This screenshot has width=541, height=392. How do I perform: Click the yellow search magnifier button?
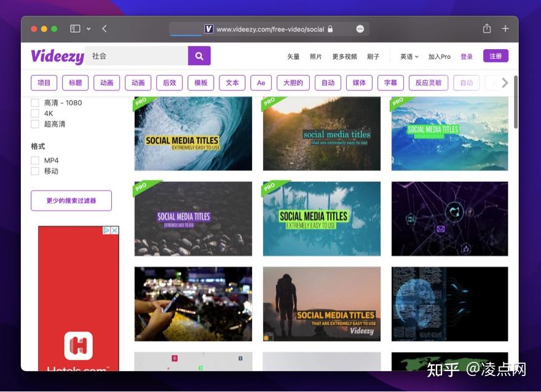coord(199,56)
